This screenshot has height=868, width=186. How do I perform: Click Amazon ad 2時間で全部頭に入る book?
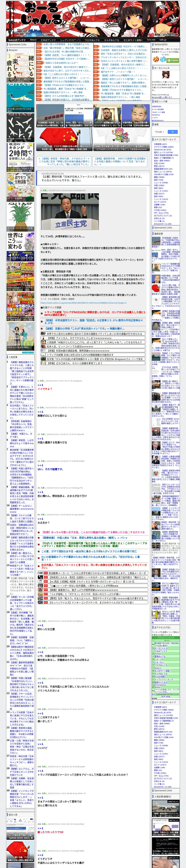20,157
